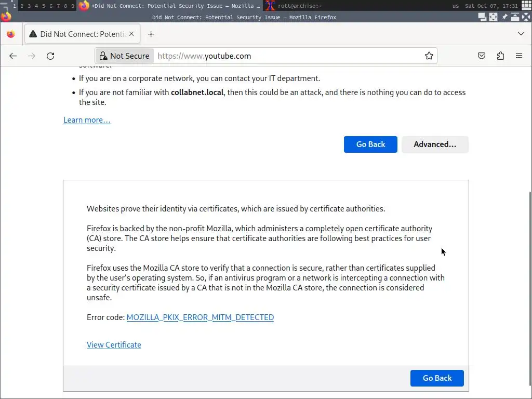
Task: Click the MOZILLA_PKIX_ERROR_MITM_DETECTED error code link
Action: [200, 317]
